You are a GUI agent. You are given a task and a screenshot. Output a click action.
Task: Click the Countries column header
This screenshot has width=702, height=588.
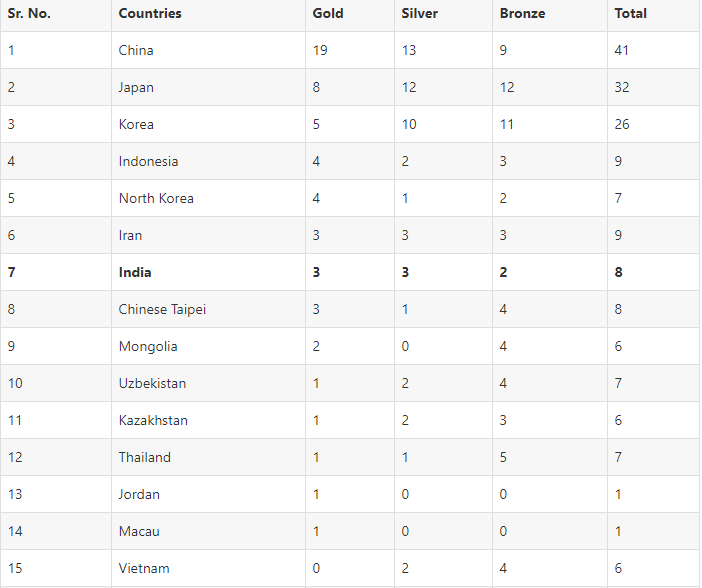click(150, 14)
